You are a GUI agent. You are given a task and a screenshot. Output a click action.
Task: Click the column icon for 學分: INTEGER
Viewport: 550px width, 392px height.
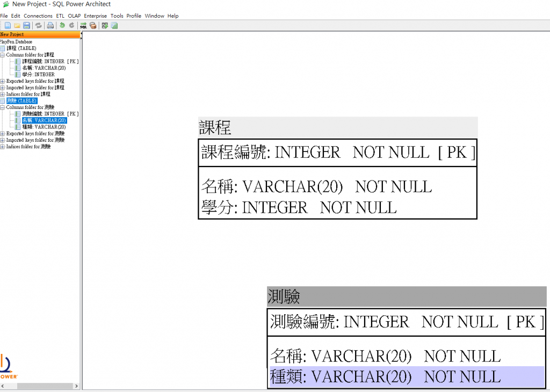(18, 74)
